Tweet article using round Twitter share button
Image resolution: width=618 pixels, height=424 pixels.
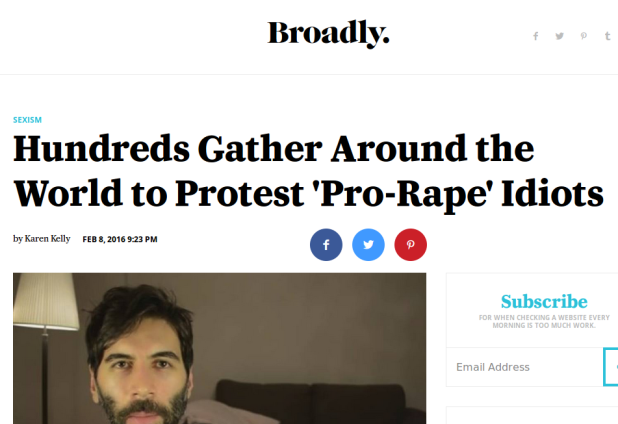click(368, 245)
